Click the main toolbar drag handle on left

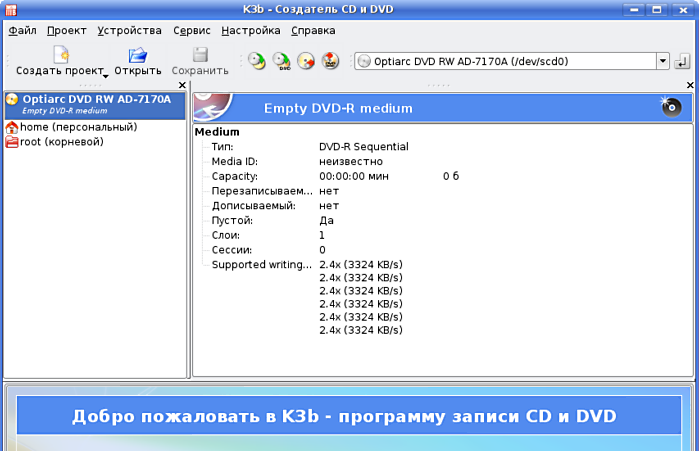click(7, 60)
